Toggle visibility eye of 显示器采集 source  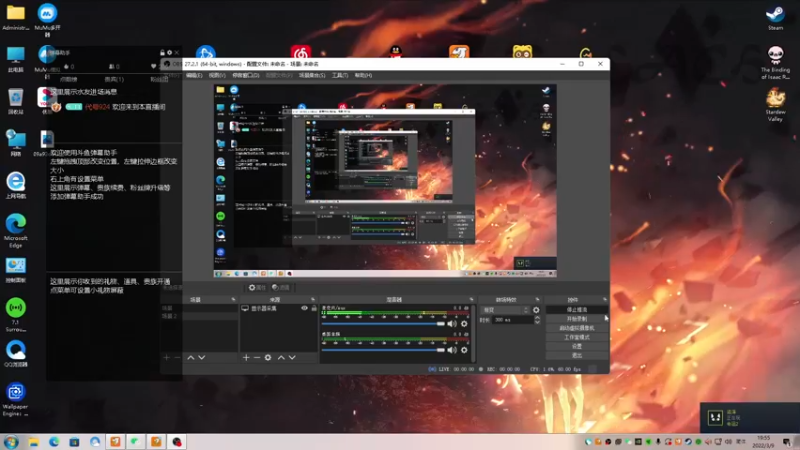(x=304, y=308)
